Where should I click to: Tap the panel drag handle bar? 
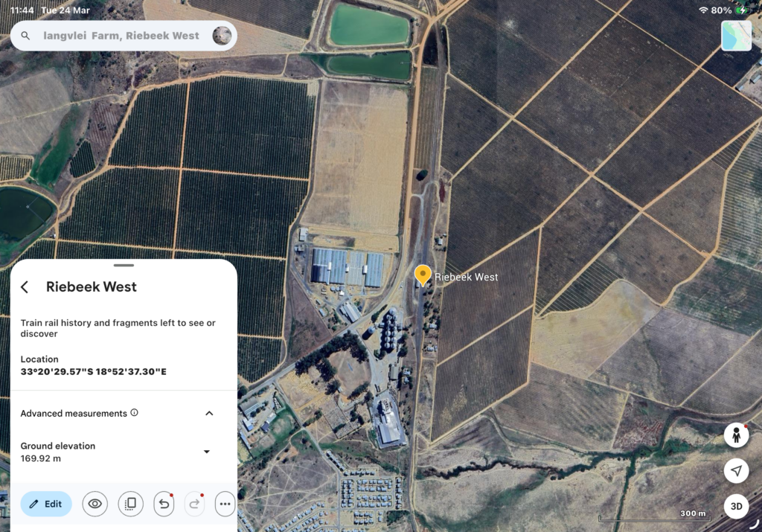124,265
